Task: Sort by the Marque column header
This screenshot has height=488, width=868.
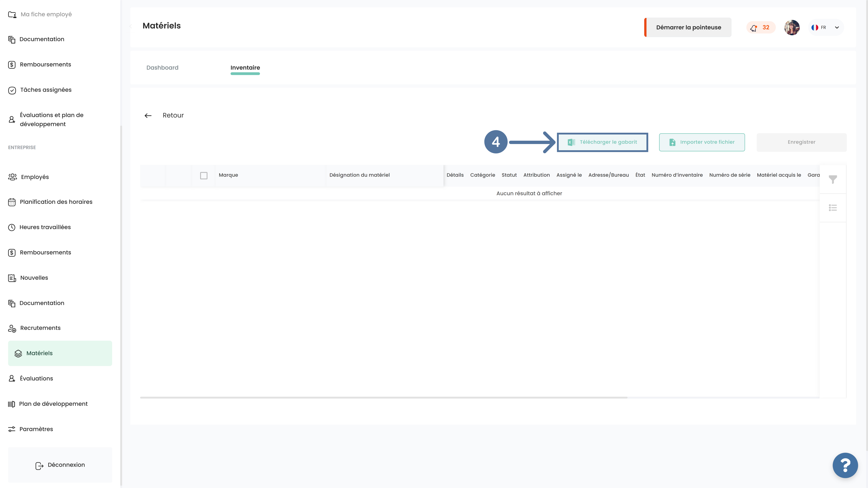Action: pyautogui.click(x=228, y=175)
